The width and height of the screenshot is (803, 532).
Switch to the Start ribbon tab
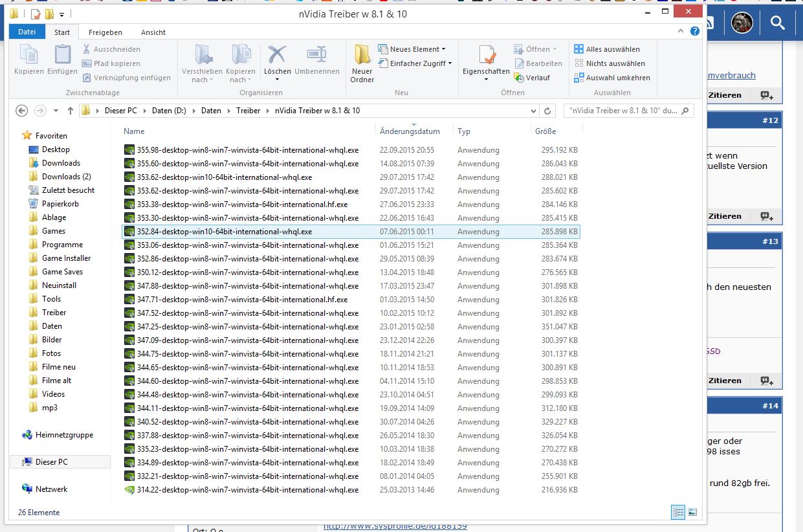[62, 32]
